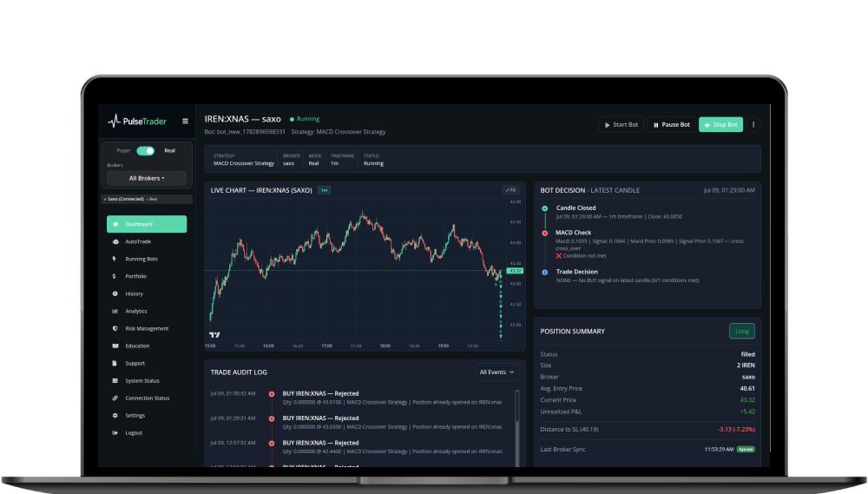Open the All Brokers dropdown
Viewport: 868px width, 494px height.
147,178
